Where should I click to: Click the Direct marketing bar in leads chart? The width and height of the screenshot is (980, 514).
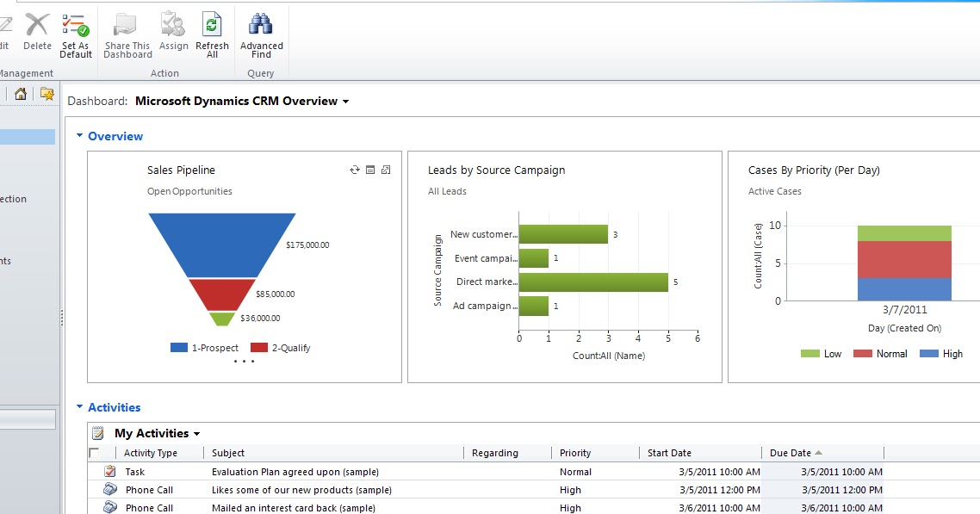593,282
